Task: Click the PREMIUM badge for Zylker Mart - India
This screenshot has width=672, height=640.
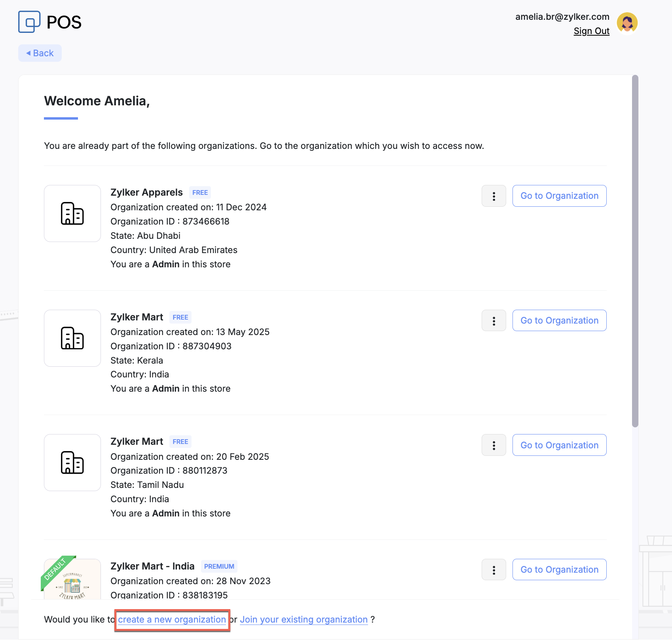Action: click(x=219, y=566)
